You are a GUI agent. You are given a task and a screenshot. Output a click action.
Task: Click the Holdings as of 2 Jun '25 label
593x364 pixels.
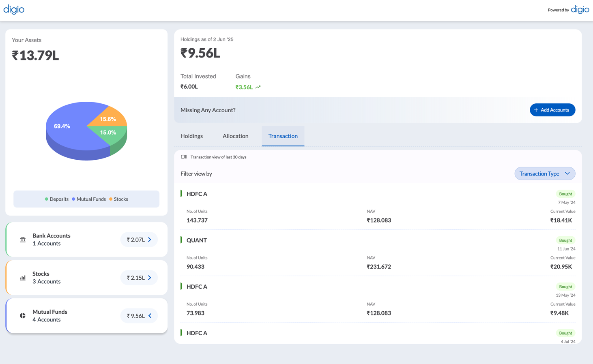tap(207, 39)
